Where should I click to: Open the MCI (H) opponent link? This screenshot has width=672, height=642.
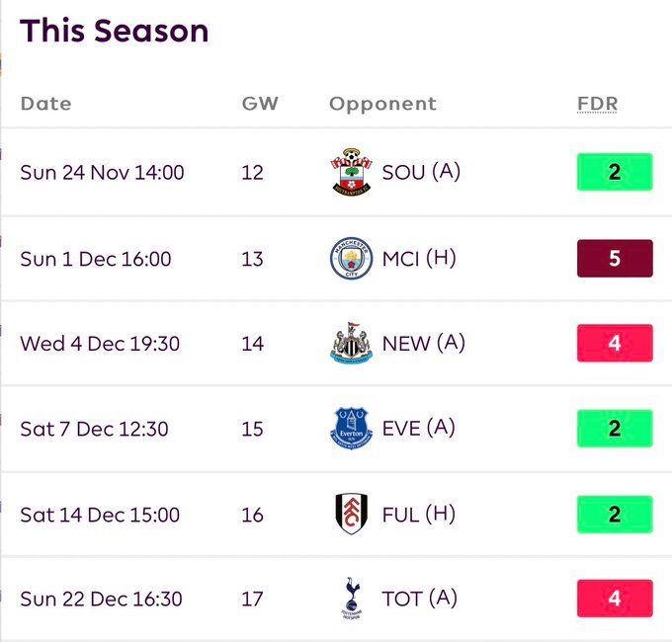(418, 259)
